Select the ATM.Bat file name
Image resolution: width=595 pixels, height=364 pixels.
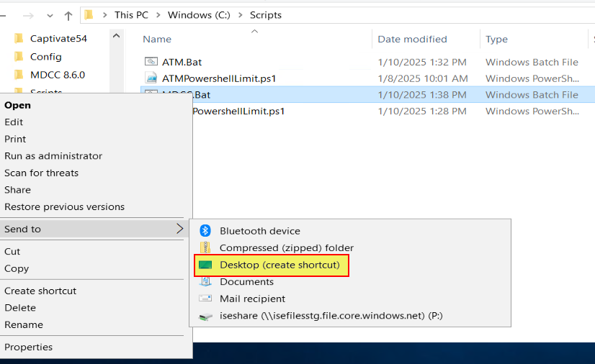point(182,62)
